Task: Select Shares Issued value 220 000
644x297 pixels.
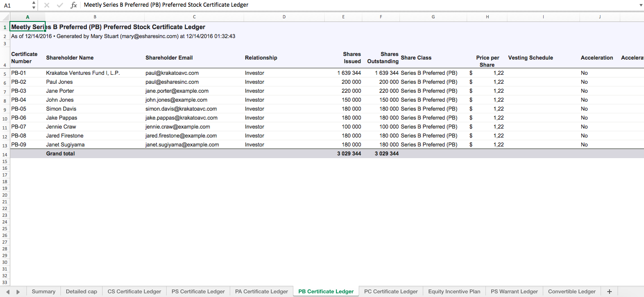Action: coord(343,91)
